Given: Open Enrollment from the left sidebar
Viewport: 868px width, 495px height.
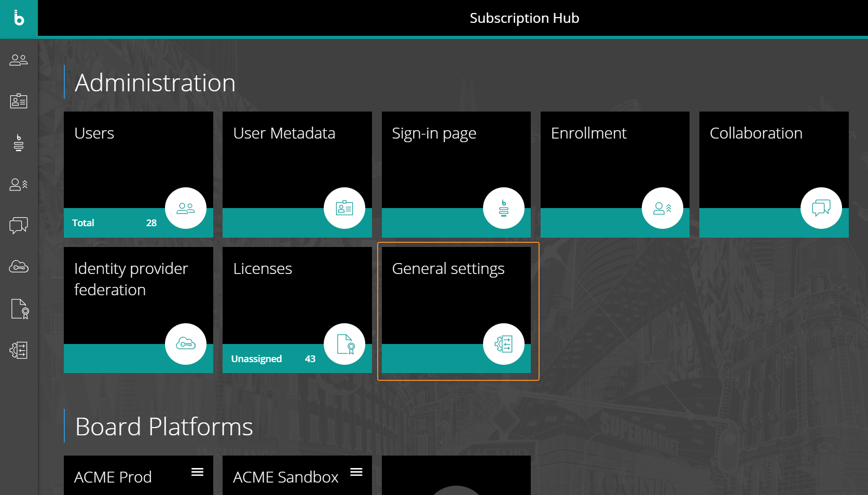Looking at the screenshot, I should (x=19, y=184).
